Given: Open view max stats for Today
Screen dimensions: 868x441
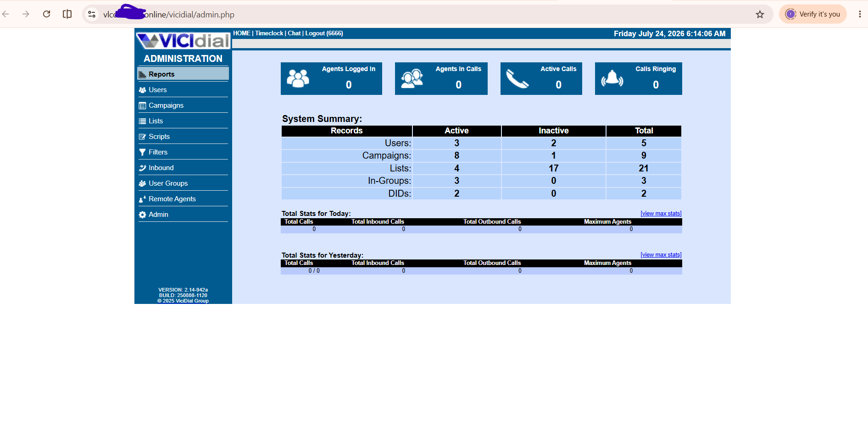Looking at the screenshot, I should pos(661,214).
